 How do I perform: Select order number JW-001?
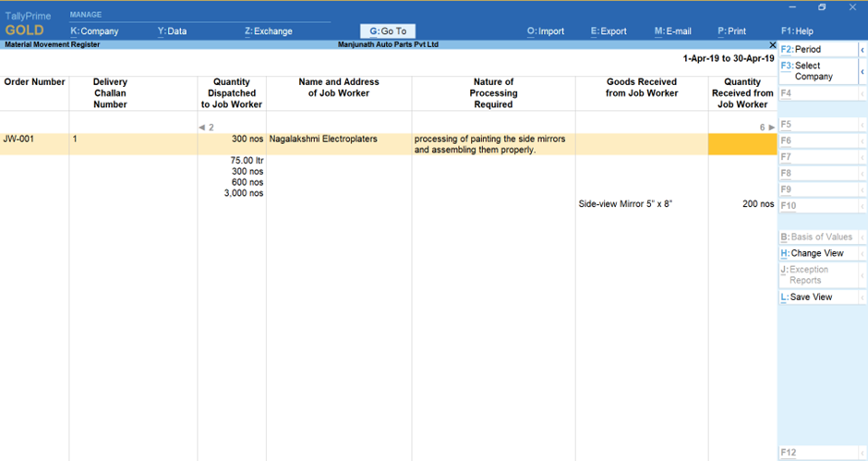click(x=18, y=140)
